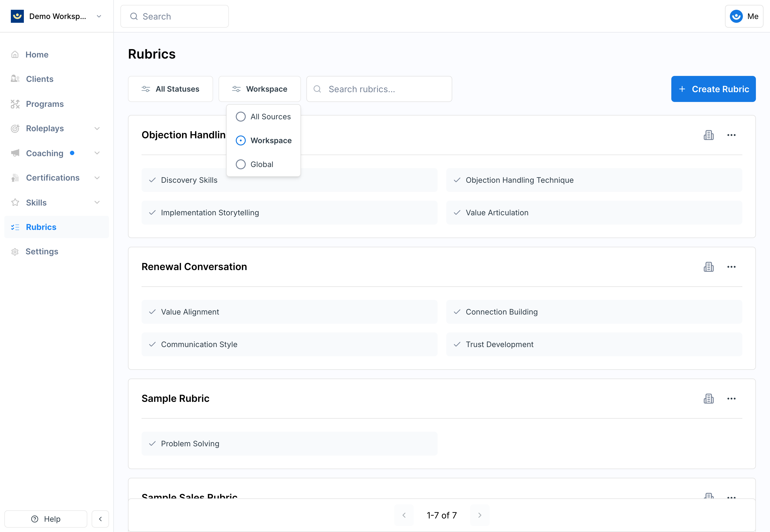Image resolution: width=770 pixels, height=532 pixels.
Task: Click the Coaching megaphone icon
Action: point(15,153)
